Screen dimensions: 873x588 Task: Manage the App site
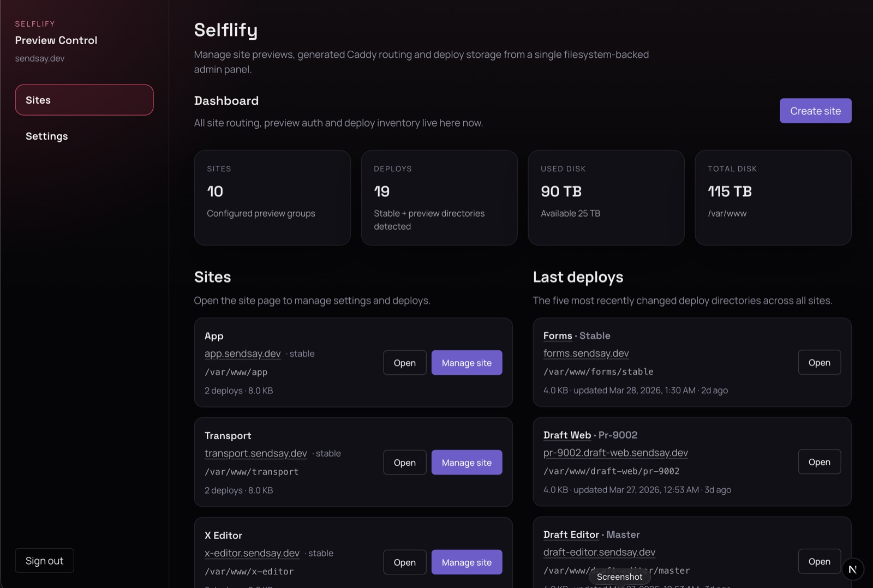466,362
